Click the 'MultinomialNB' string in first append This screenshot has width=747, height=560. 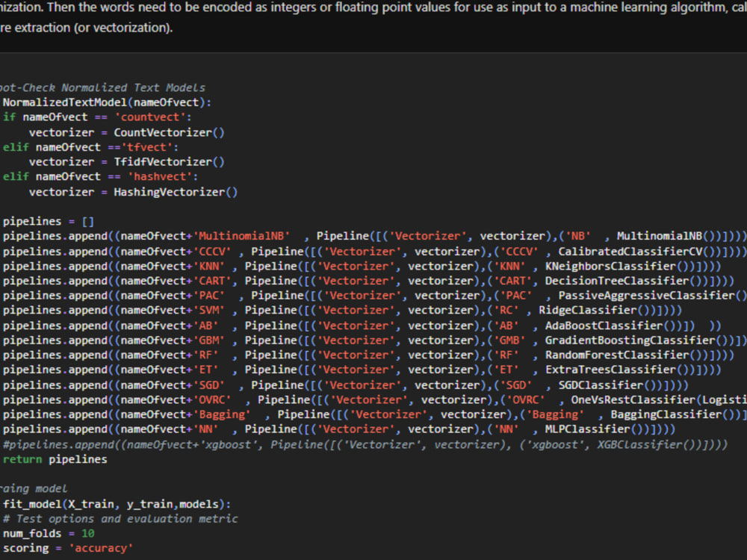click(241, 236)
